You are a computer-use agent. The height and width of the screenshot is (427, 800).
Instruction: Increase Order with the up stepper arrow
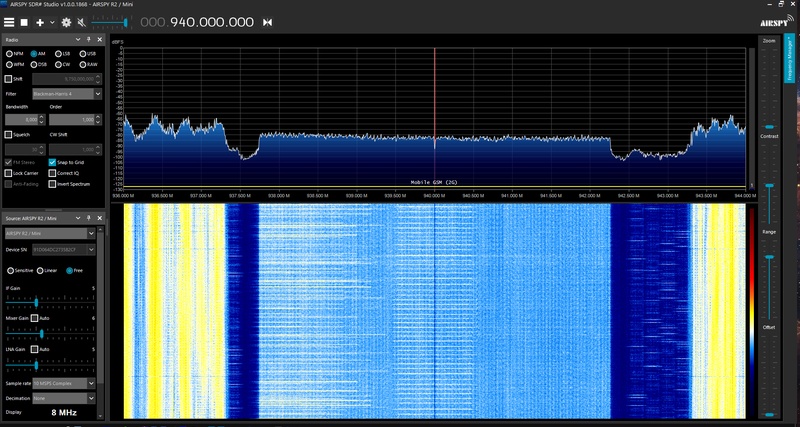coord(98,117)
